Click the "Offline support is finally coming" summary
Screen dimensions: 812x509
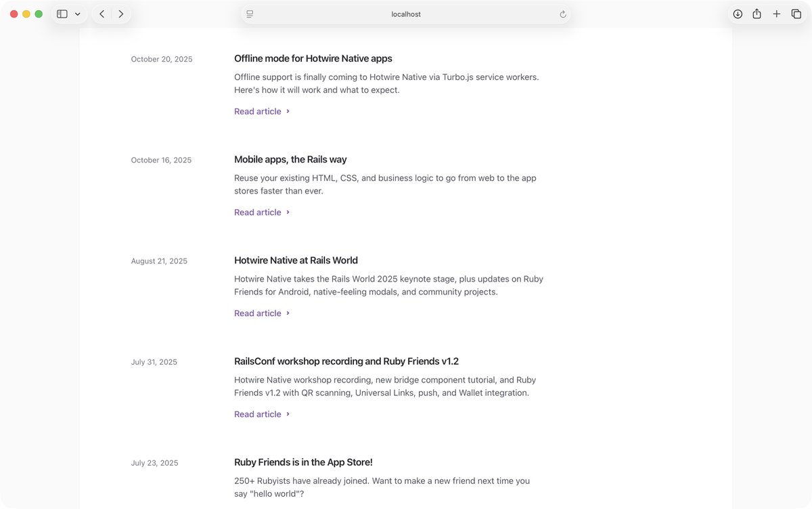[386, 83]
